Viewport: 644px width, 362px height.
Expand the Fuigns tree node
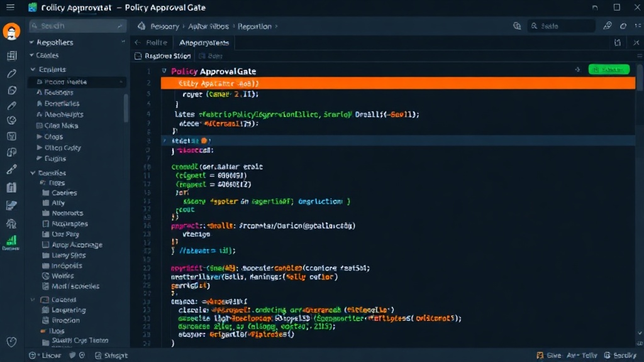(40, 158)
